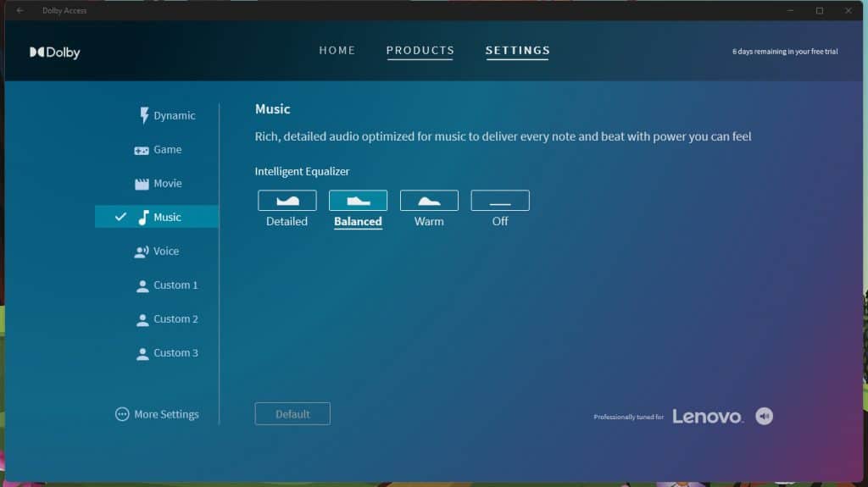Click the Movie clapperboard icon
Viewport: 868px width, 487px height.
[142, 184]
